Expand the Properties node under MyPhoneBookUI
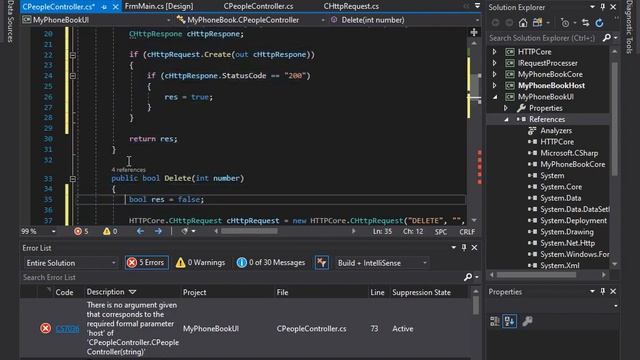The image size is (640, 360). [506, 108]
